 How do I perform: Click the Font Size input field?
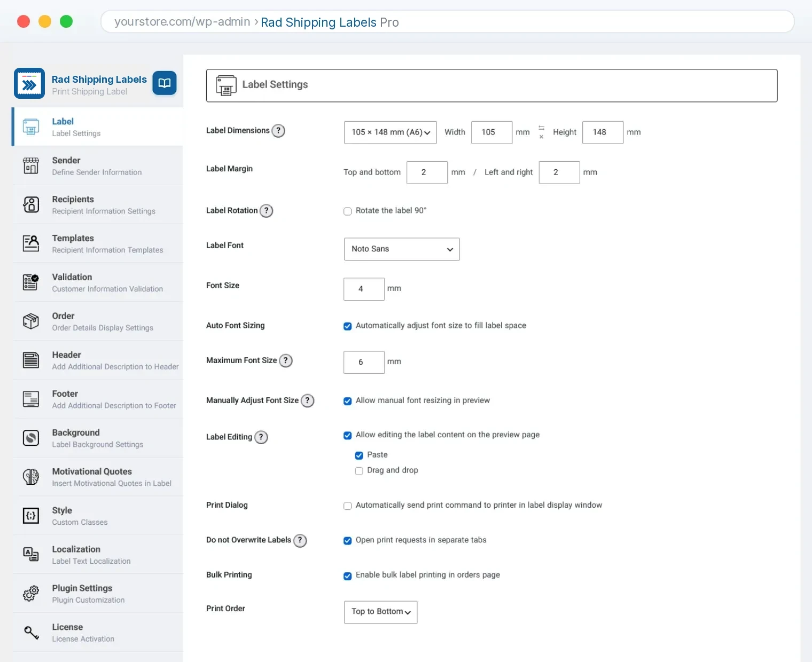(x=364, y=289)
